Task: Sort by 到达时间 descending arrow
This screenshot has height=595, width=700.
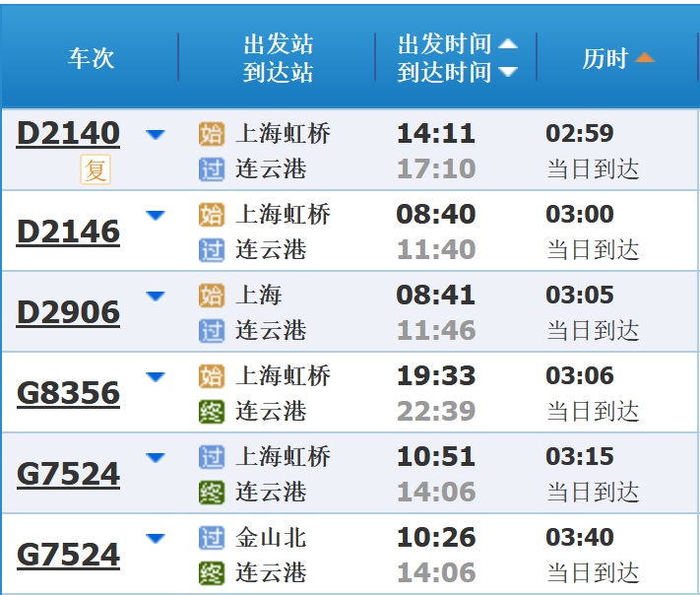Action: tap(508, 72)
